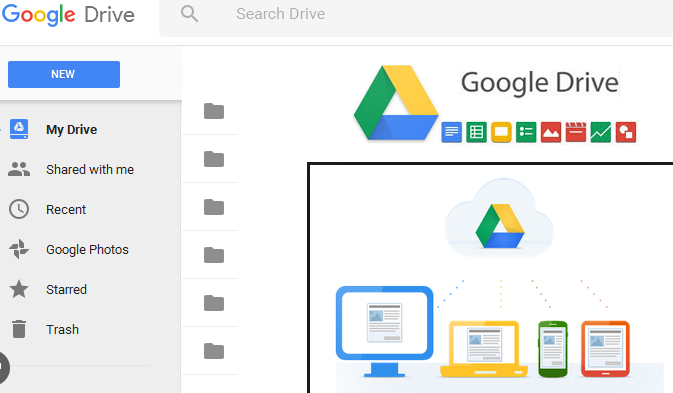Click the Starred star icon
Image resolution: width=673 pixels, height=393 pixels.
coord(19,289)
